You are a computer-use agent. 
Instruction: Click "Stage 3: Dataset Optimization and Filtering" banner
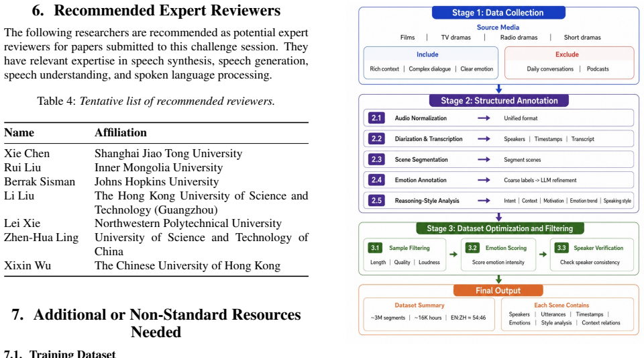coord(500,228)
